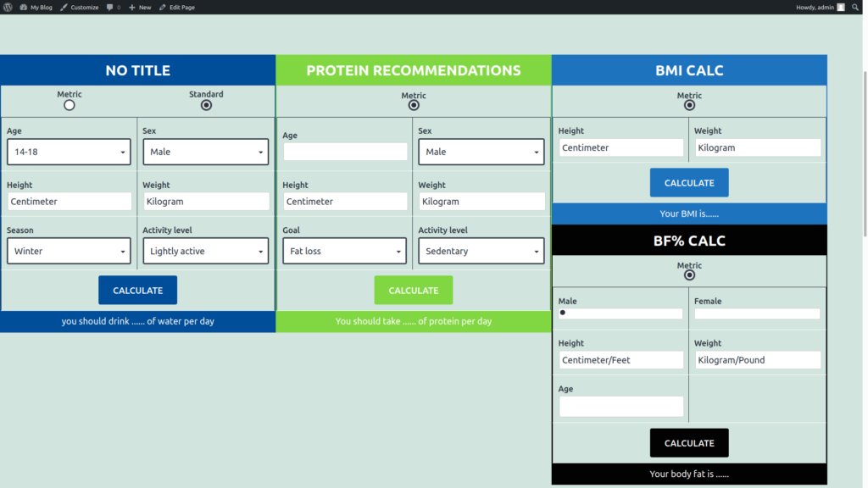Screen dimensions: 868x488
Task: Click 'Your body fat is' result text
Action: coord(689,474)
